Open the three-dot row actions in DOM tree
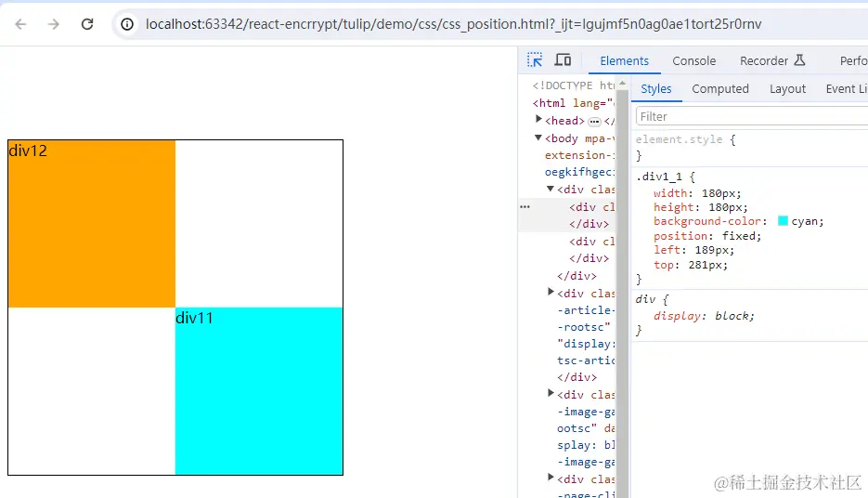The width and height of the screenshot is (868, 498). (x=525, y=206)
